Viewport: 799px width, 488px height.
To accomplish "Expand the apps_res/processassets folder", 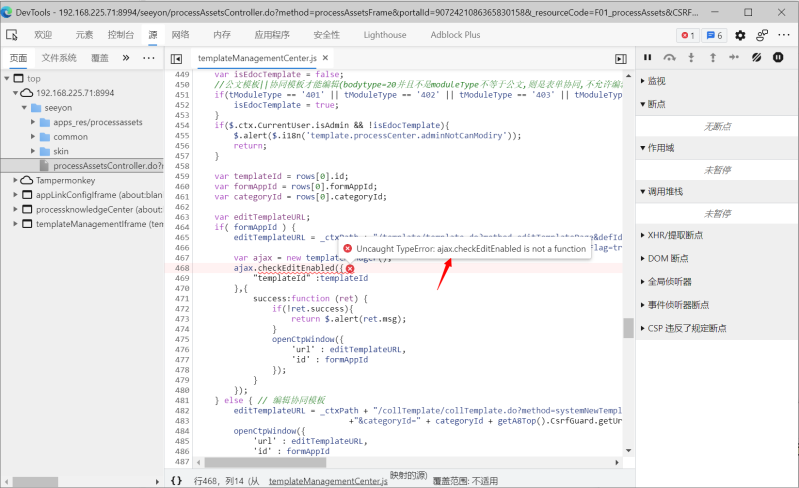I will point(34,122).
